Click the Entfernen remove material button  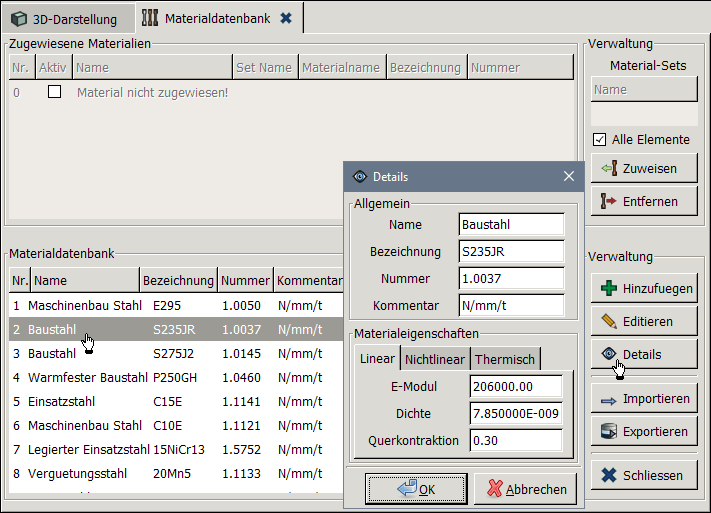643,202
